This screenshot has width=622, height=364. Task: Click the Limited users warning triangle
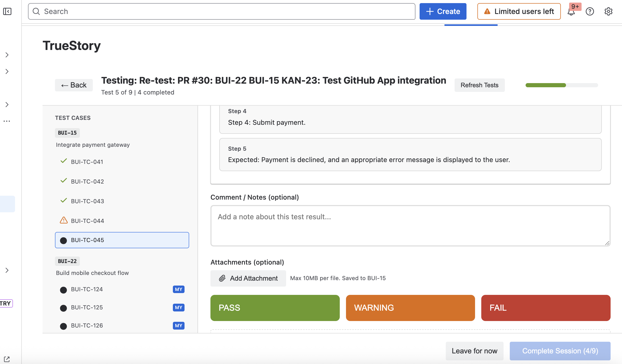[x=487, y=11]
